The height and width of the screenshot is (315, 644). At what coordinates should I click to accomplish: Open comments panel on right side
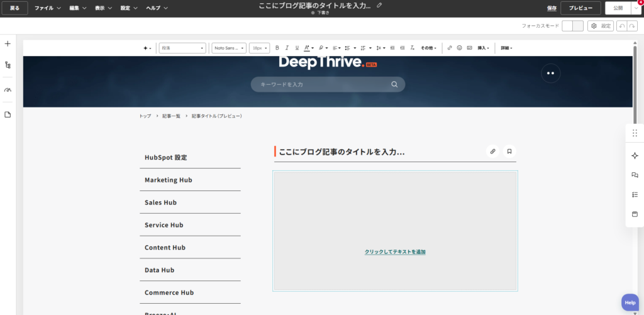635,175
